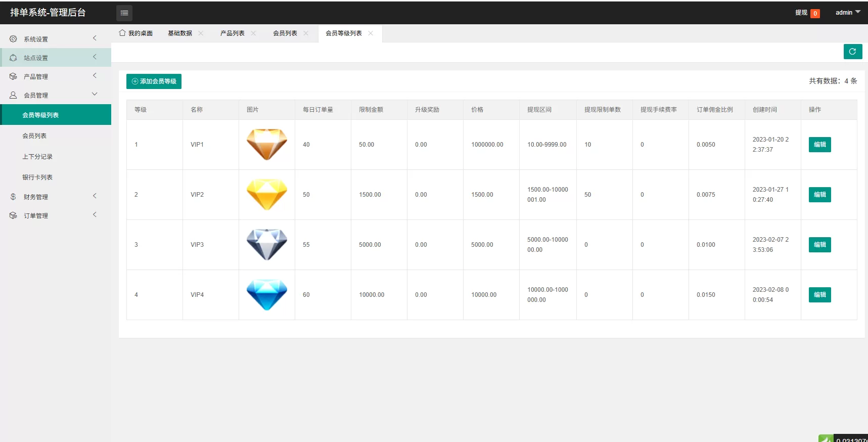The image size is (868, 442).
Task: Open 银行卡列表 in the sidebar
Action: coord(37,178)
